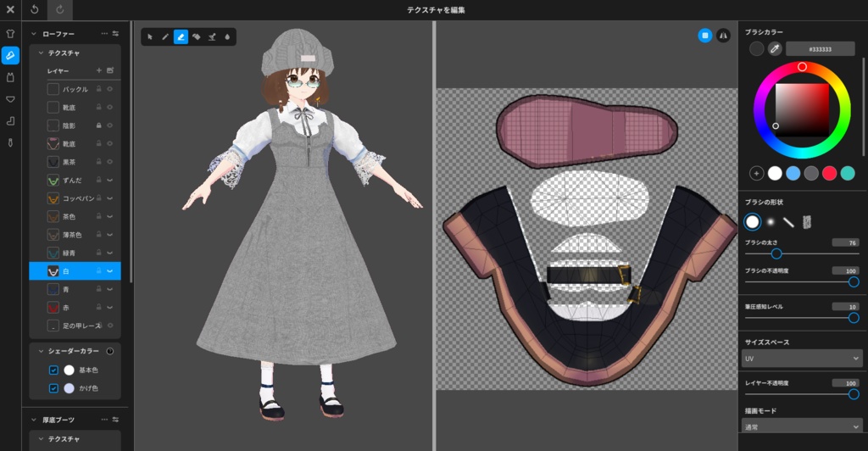Open the socks category sidebar icon
This screenshot has width=868, height=451.
tap(10, 121)
